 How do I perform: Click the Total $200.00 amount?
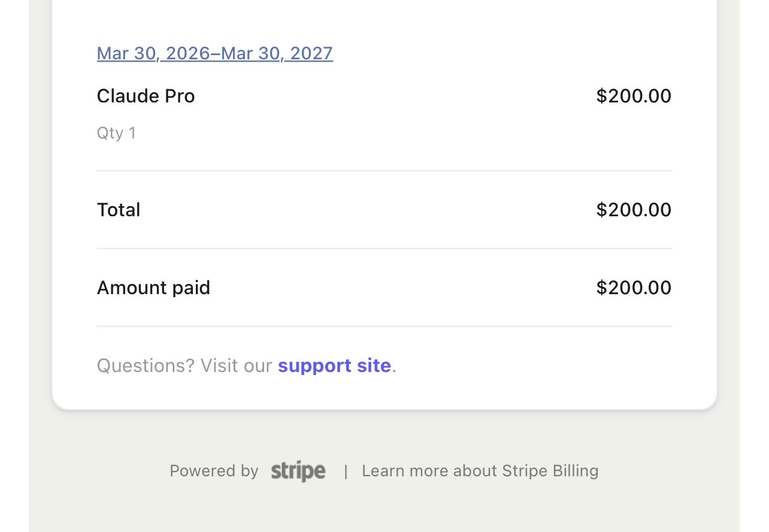point(633,210)
